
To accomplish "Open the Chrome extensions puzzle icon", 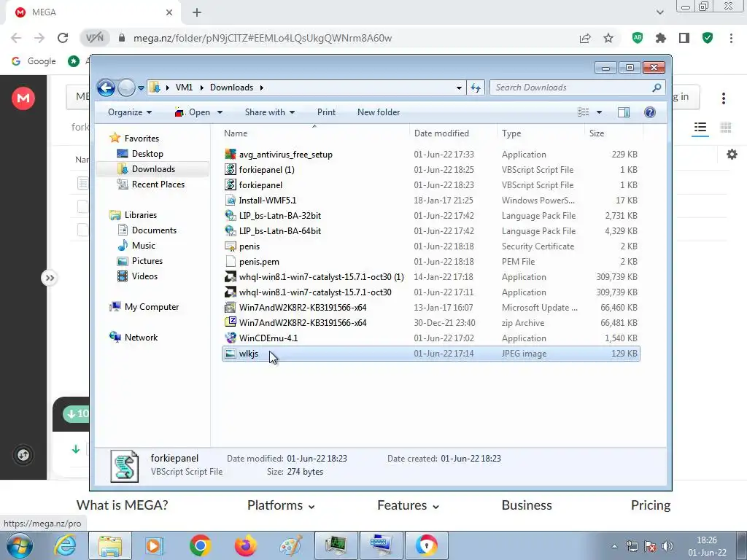I will (x=661, y=38).
